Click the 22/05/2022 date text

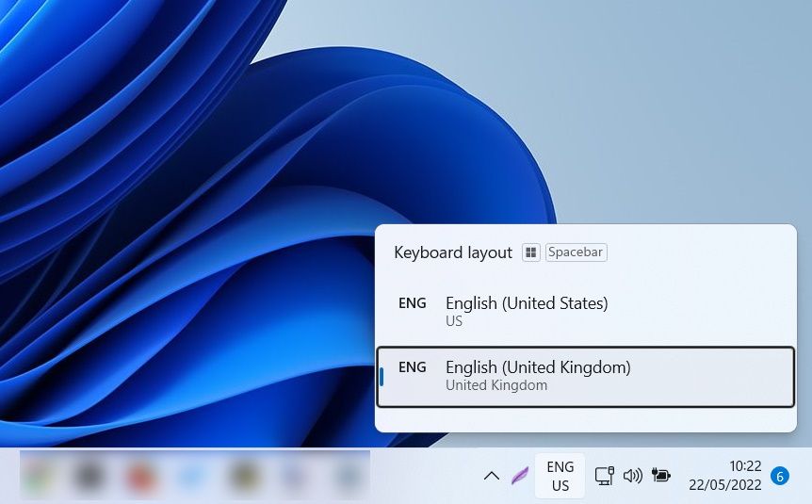725,485
